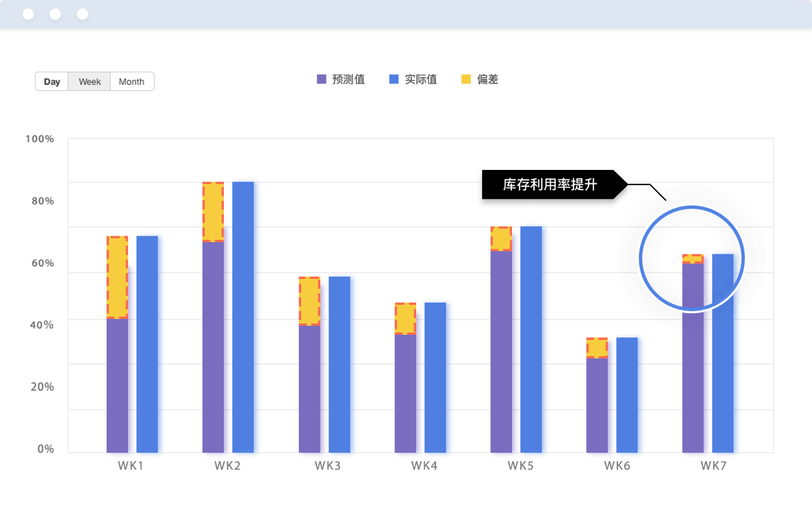Image resolution: width=812 pixels, height=525 pixels.
Task: Click the 100% y-axis label
Action: [x=39, y=139]
